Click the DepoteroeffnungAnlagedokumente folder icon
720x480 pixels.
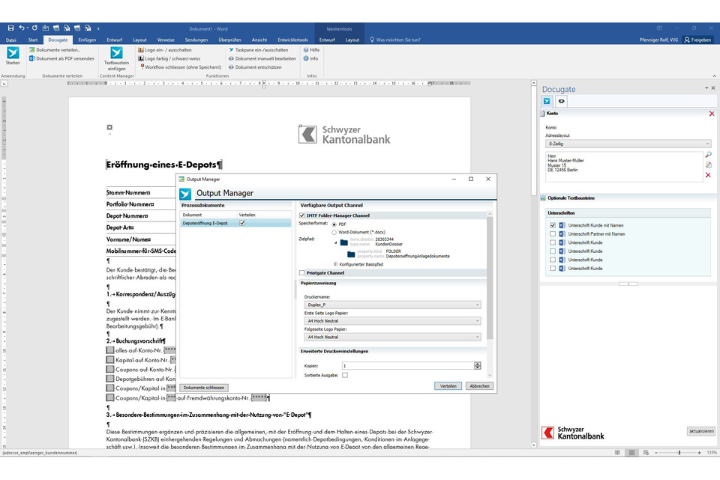tap(351, 254)
